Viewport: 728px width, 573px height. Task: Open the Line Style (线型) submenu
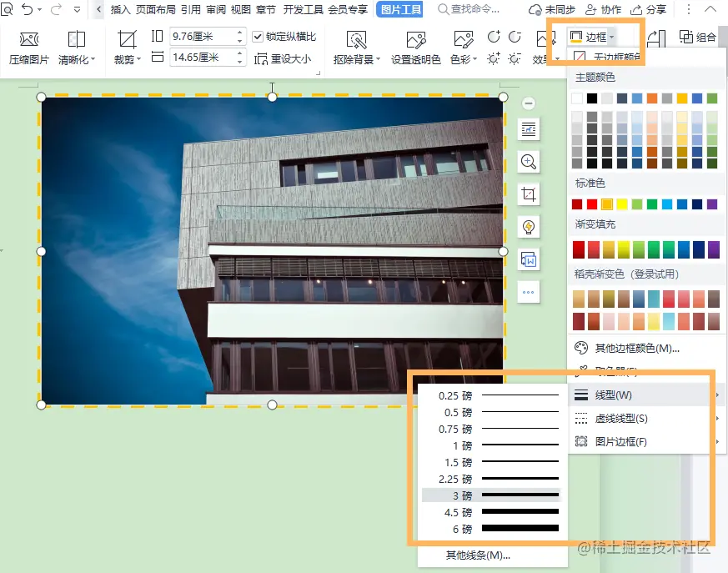645,395
